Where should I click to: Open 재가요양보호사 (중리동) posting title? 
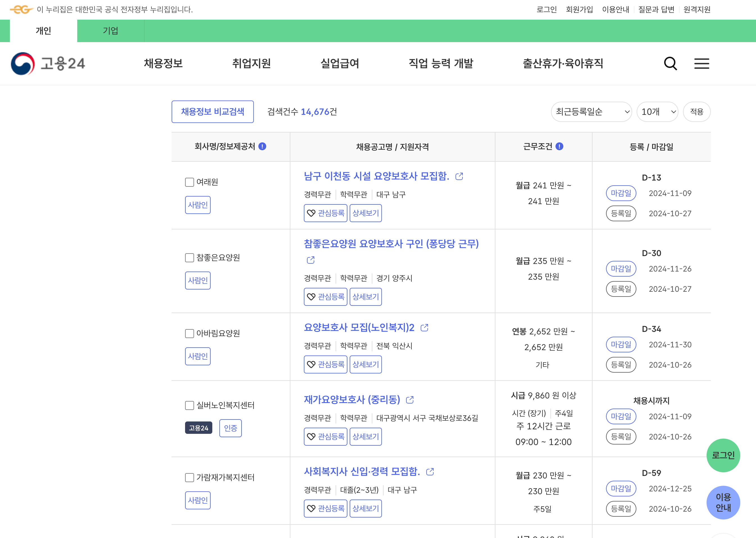click(352, 400)
